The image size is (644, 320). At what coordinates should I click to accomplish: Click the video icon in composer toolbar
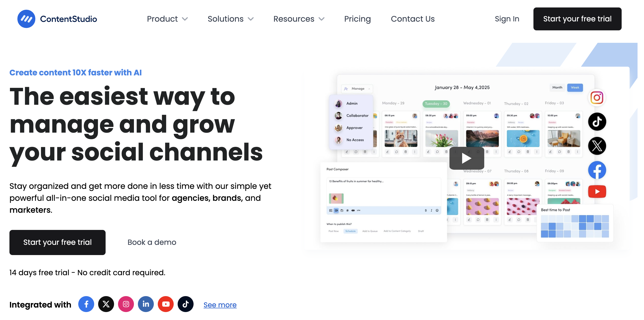point(336,211)
